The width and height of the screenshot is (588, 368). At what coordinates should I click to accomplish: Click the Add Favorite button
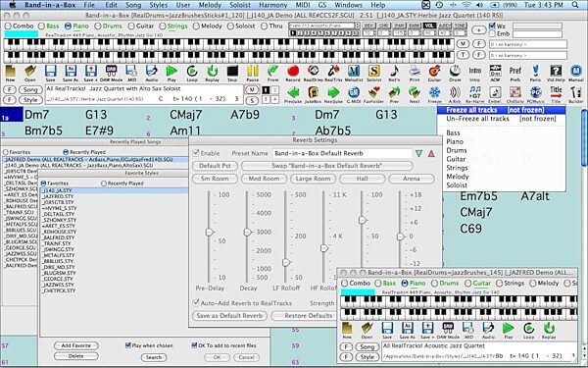click(x=76, y=345)
